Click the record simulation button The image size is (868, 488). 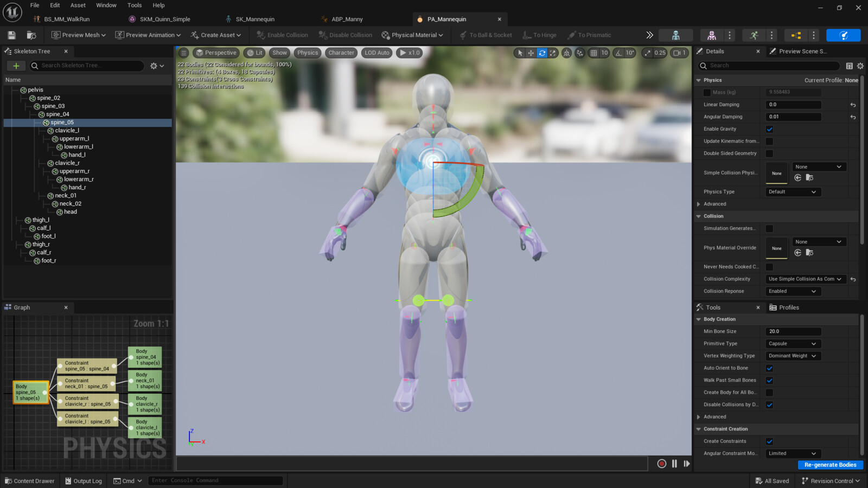click(x=661, y=464)
